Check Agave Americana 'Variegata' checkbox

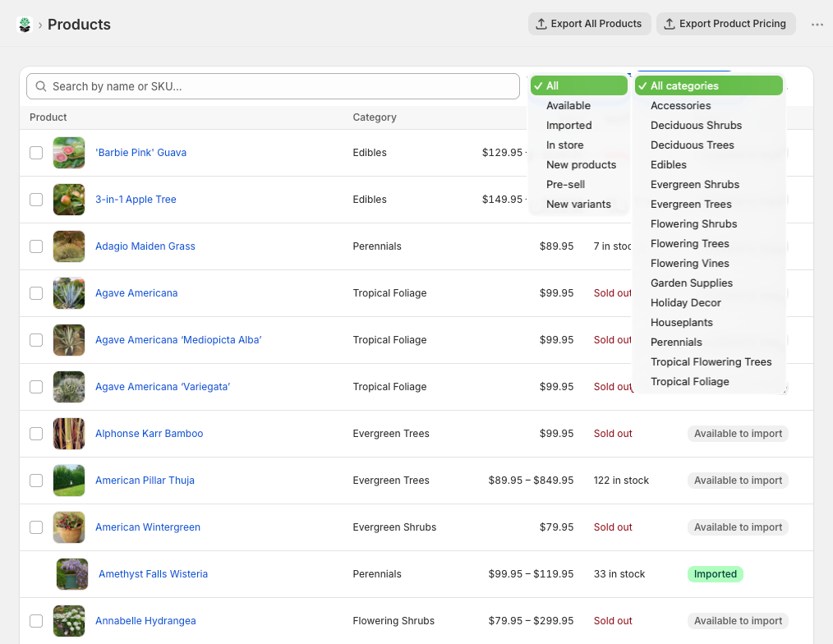[36, 386]
